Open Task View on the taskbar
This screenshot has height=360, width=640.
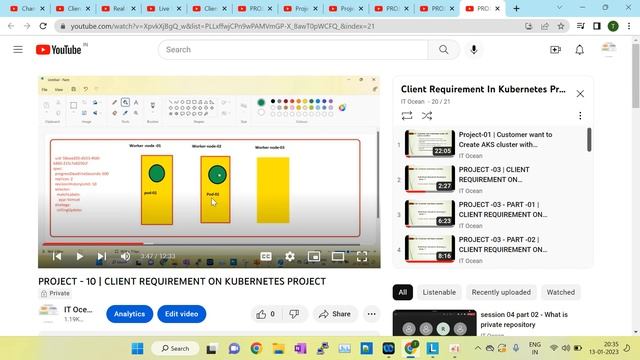pos(211,348)
